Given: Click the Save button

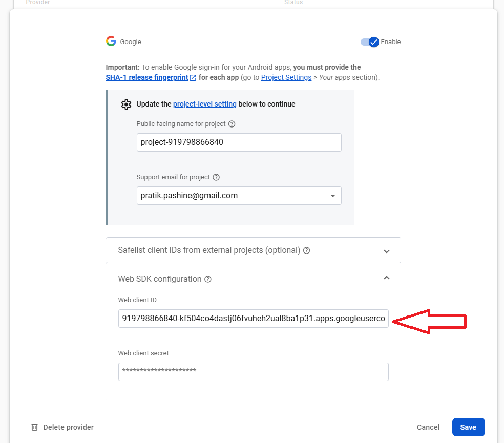Looking at the screenshot, I should [468, 427].
